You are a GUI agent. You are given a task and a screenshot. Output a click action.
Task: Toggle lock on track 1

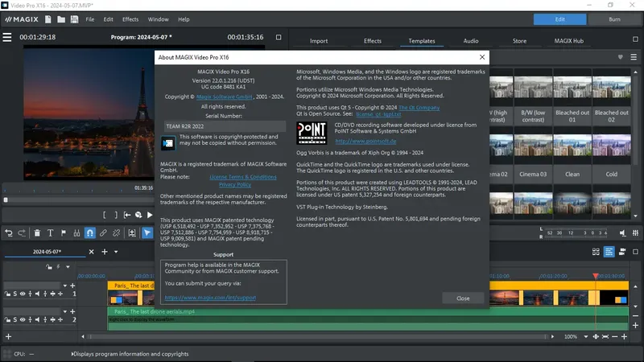[7, 294]
